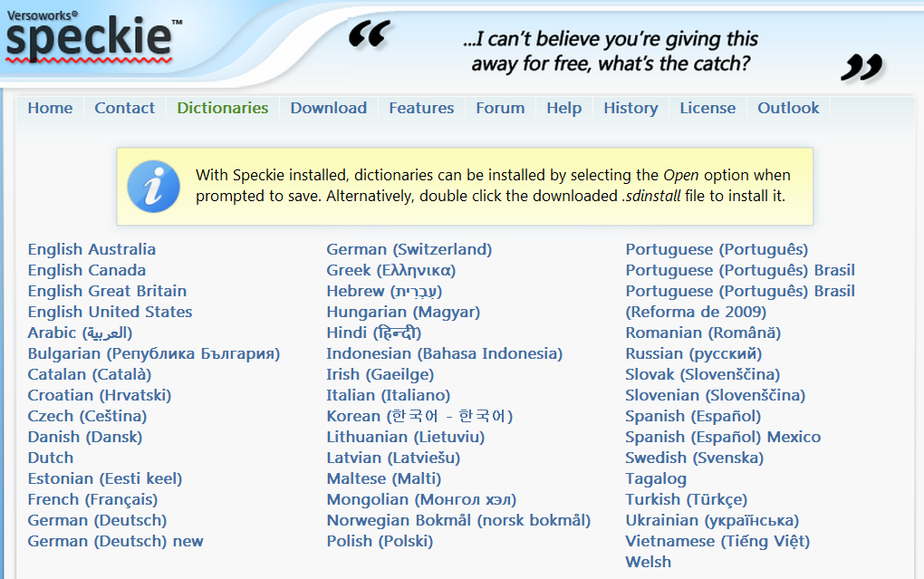Get the Slovak dictionary

[702, 374]
